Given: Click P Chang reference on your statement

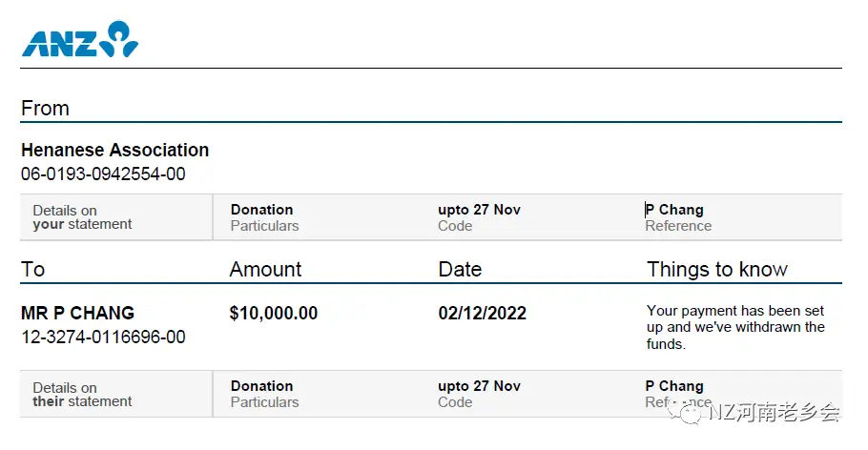Looking at the screenshot, I should (x=674, y=210).
